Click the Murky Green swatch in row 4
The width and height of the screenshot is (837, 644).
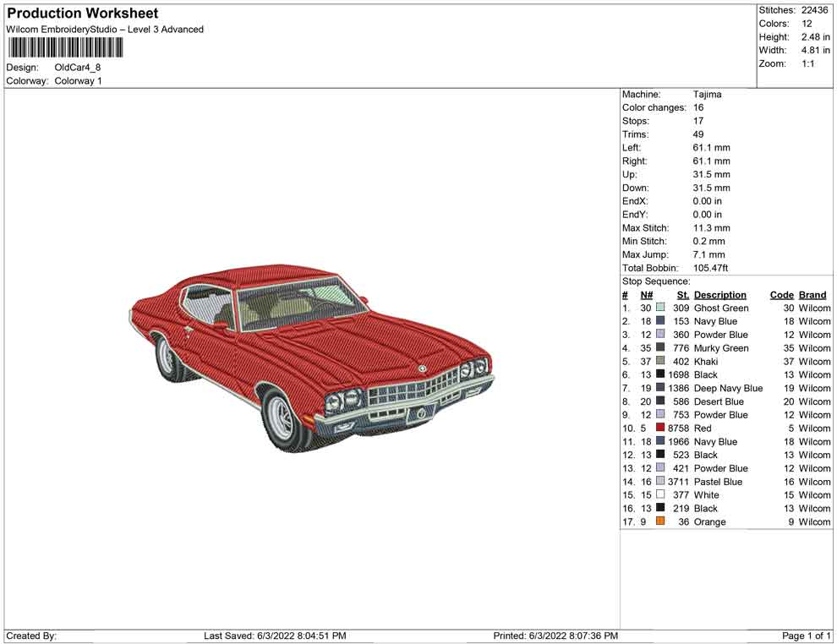(660, 347)
